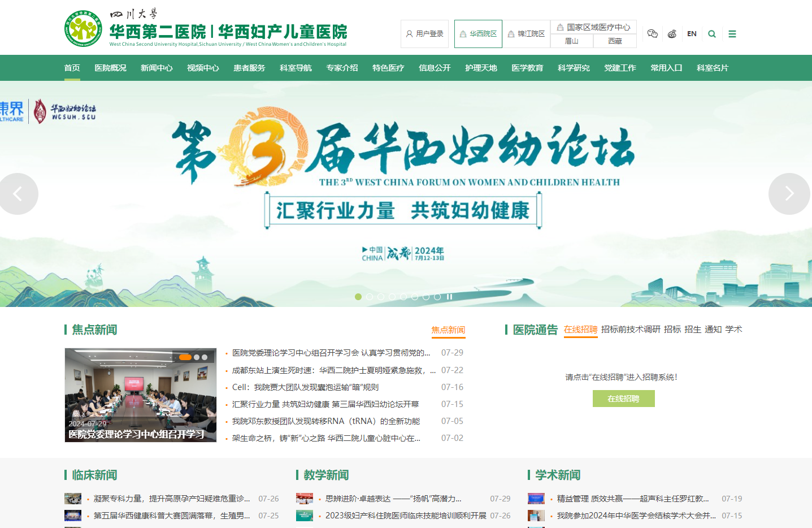Open teaching news 2023级妇产科住院医师培训
The height and width of the screenshot is (528, 812).
(406, 516)
